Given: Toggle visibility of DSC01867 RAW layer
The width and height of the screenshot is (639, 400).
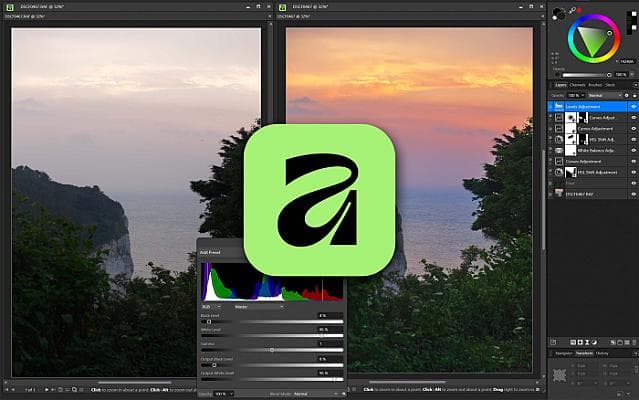Looking at the screenshot, I should pos(633,194).
